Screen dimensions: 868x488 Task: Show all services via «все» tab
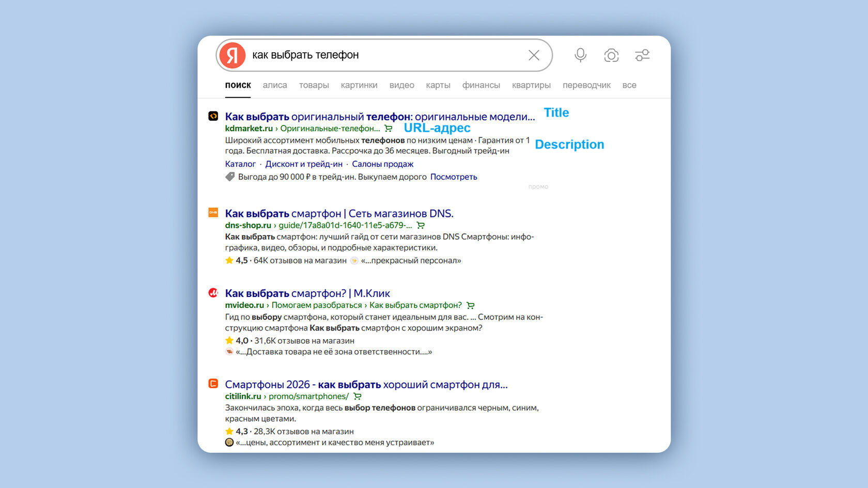[x=629, y=85]
